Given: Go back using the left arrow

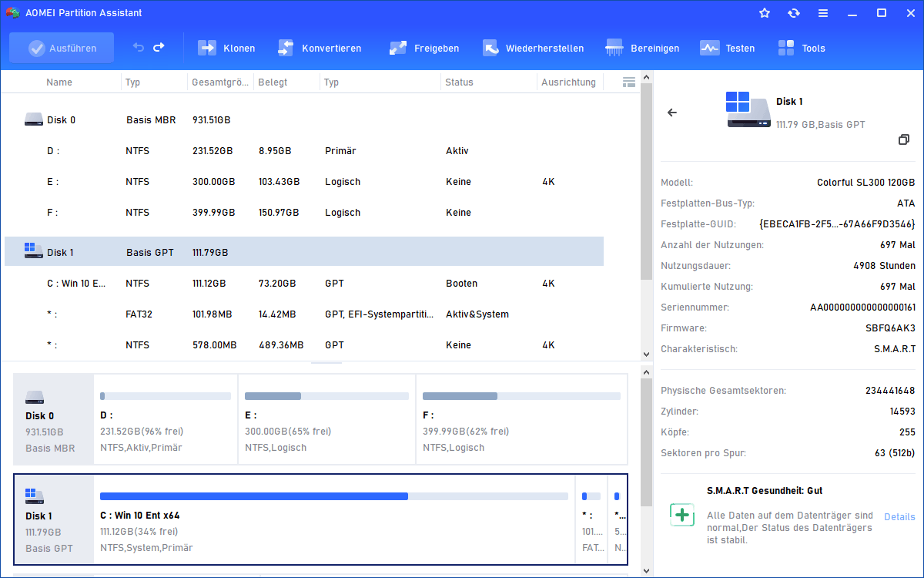Looking at the screenshot, I should 672,113.
